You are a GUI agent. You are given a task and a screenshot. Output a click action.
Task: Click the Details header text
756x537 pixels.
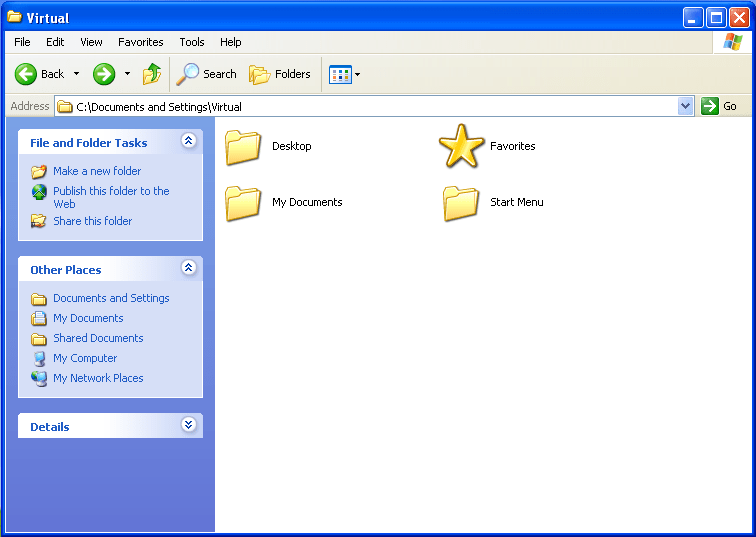coord(50,427)
